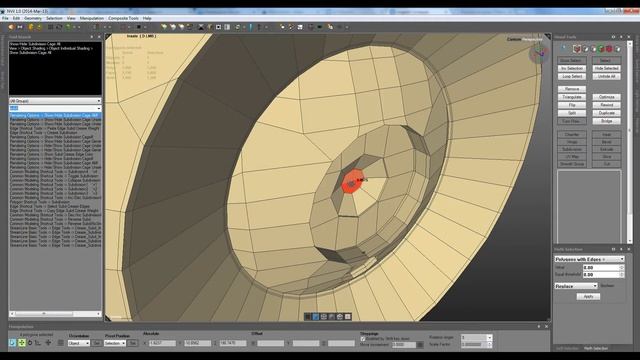Screen dimensions: 640x360
Task: Open the Edit menu
Action: click(16, 18)
